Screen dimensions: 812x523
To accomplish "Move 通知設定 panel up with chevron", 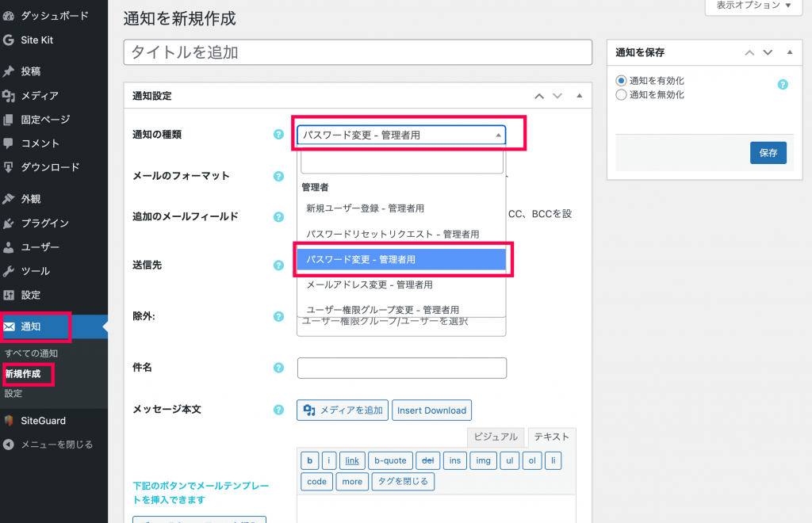I will click(539, 96).
